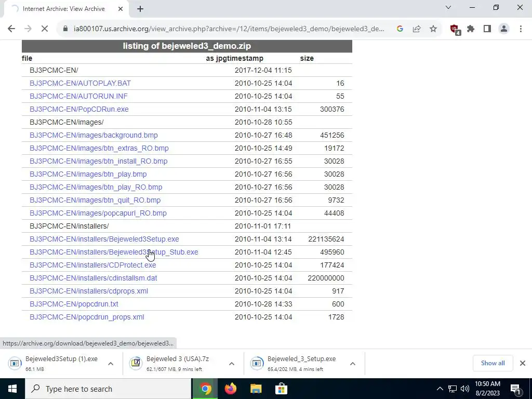Close the downloads bar
This screenshot has height=399, width=532.
point(523,363)
